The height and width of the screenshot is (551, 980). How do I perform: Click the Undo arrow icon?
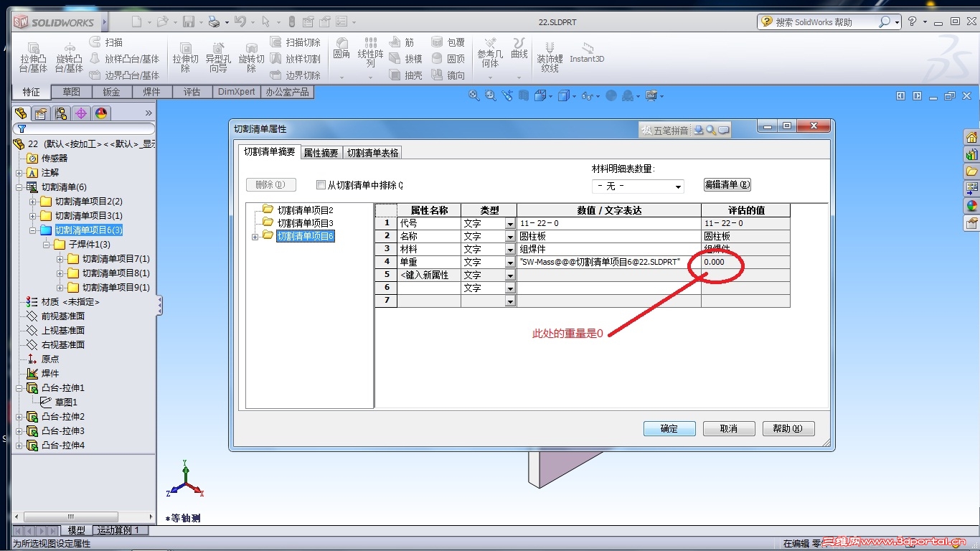coord(240,22)
